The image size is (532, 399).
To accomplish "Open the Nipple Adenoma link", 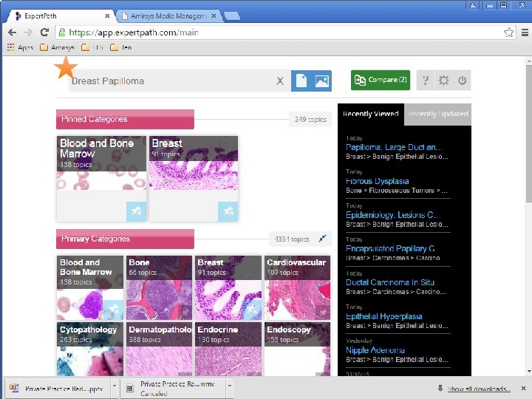I will pos(375,350).
